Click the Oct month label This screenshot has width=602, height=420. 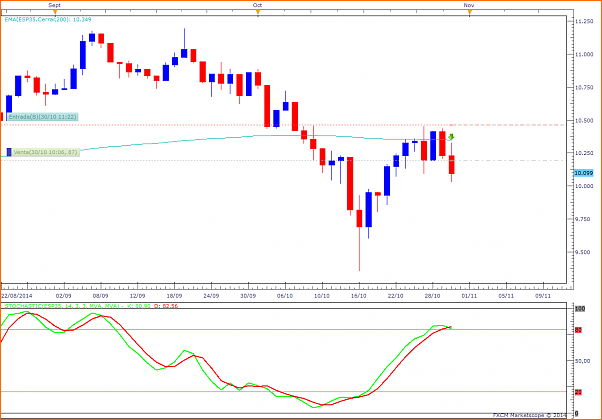[x=257, y=5]
